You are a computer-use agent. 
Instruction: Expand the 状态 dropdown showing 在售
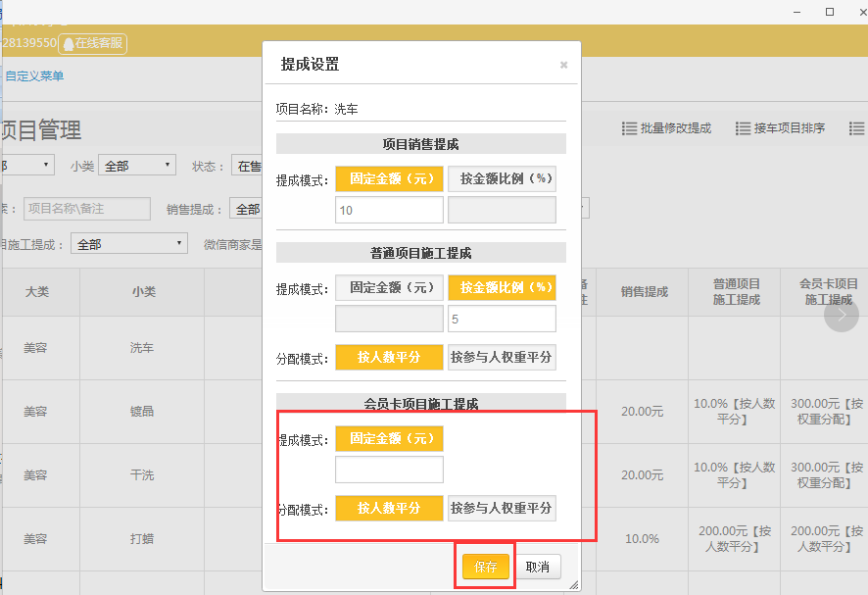(x=246, y=166)
